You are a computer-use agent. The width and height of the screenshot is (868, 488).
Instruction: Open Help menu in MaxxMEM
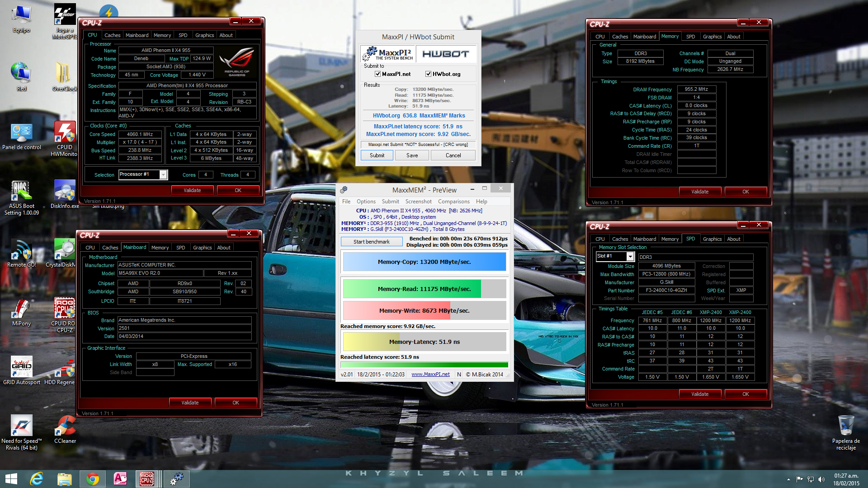click(481, 202)
